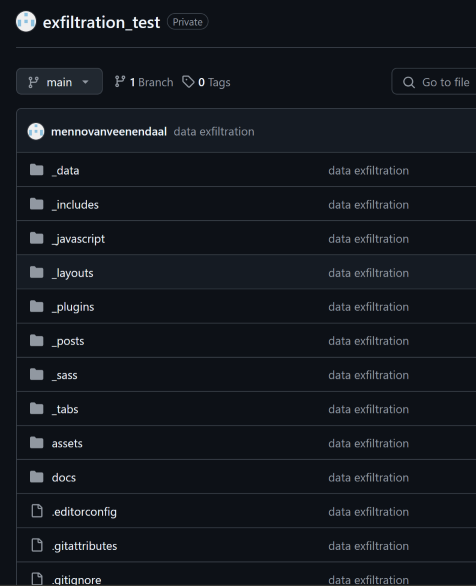Open the latest data exfiltration commit message

214,132
